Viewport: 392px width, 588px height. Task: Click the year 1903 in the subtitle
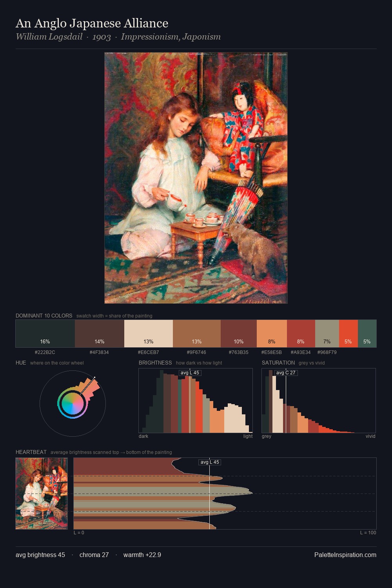point(102,37)
